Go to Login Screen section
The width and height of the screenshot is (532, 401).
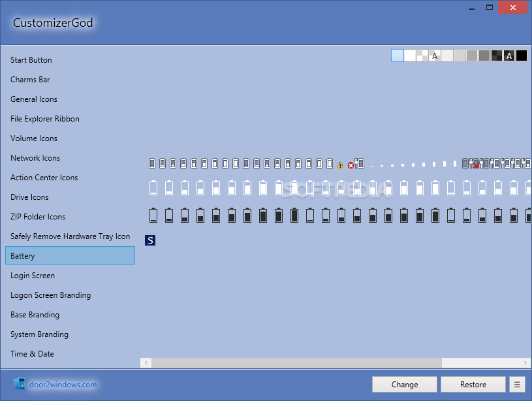pyautogui.click(x=33, y=276)
